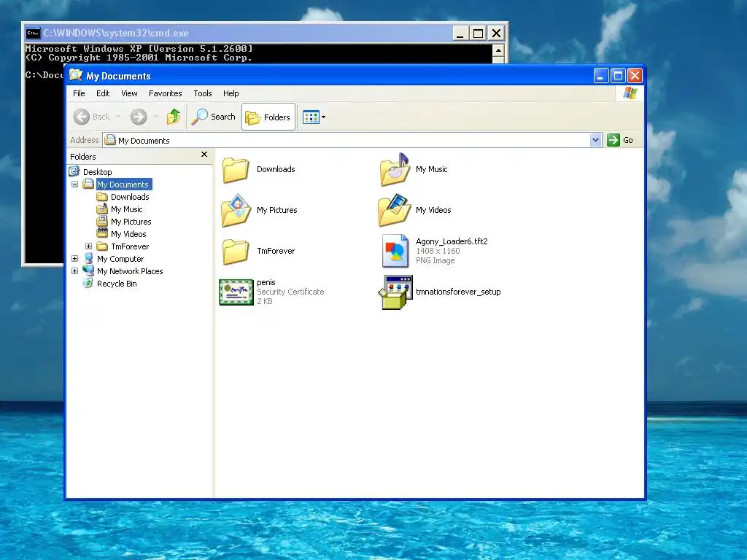Close the My Documents window
Screen dimensions: 747x560
click(x=635, y=76)
